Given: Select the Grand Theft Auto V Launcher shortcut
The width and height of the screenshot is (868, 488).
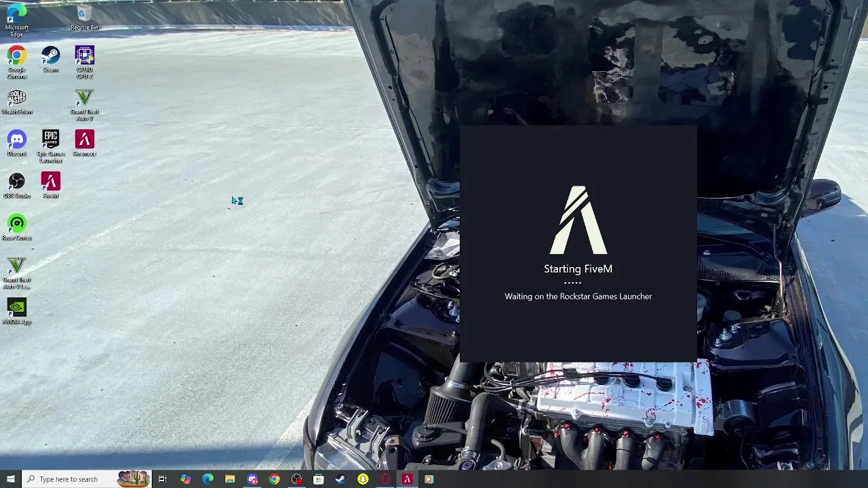Looking at the screenshot, I should pos(16,272).
